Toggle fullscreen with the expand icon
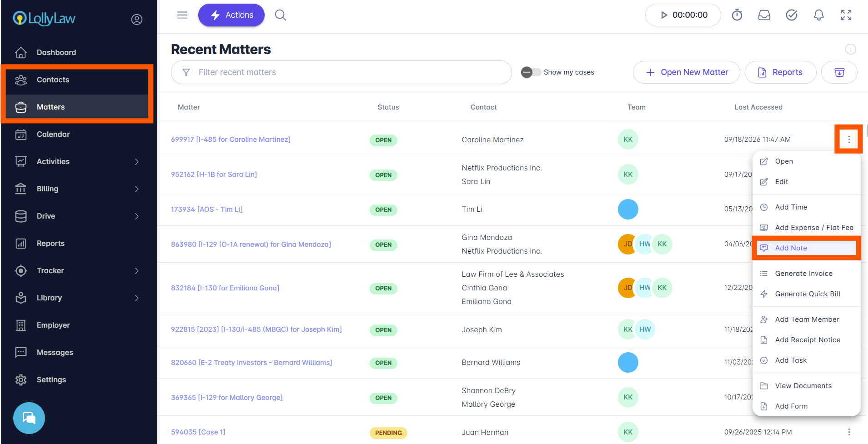 [x=846, y=15]
